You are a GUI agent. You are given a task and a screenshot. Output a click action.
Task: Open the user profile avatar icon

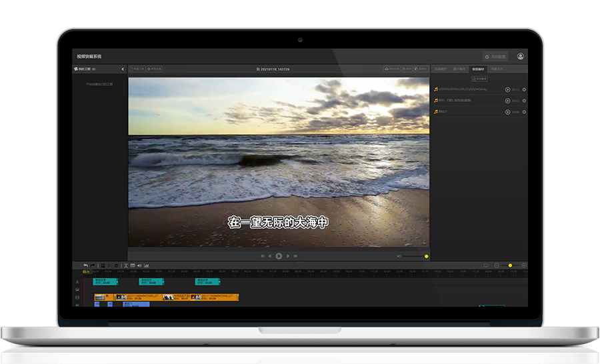point(521,57)
